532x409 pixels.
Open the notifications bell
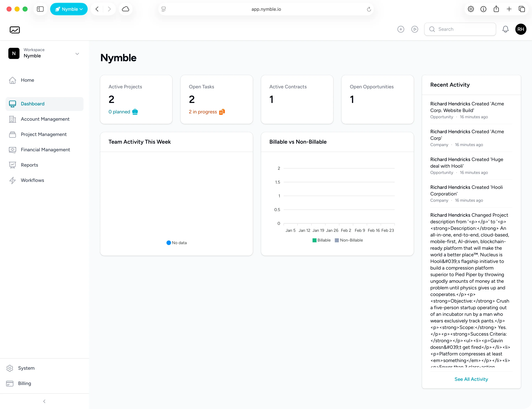pos(505,29)
